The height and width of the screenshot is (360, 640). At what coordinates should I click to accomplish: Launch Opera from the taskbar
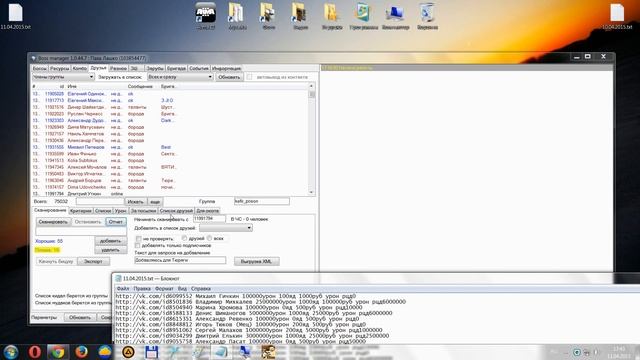(x=35, y=351)
